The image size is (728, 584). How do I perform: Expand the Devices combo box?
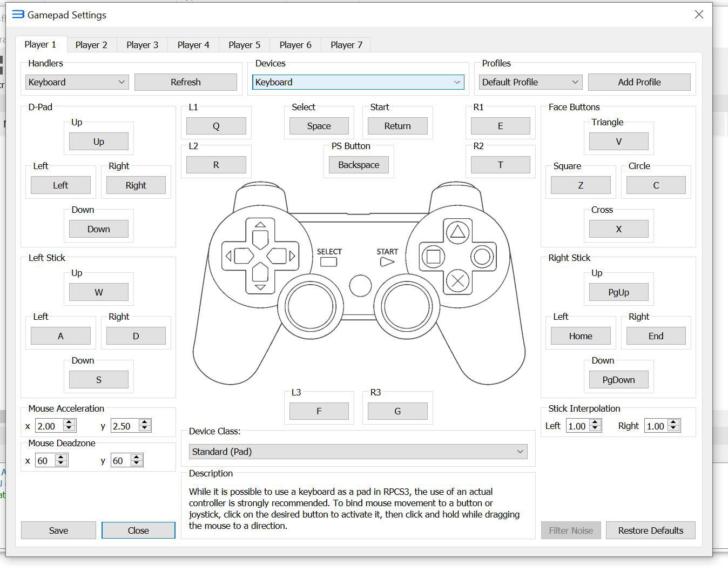click(x=358, y=82)
